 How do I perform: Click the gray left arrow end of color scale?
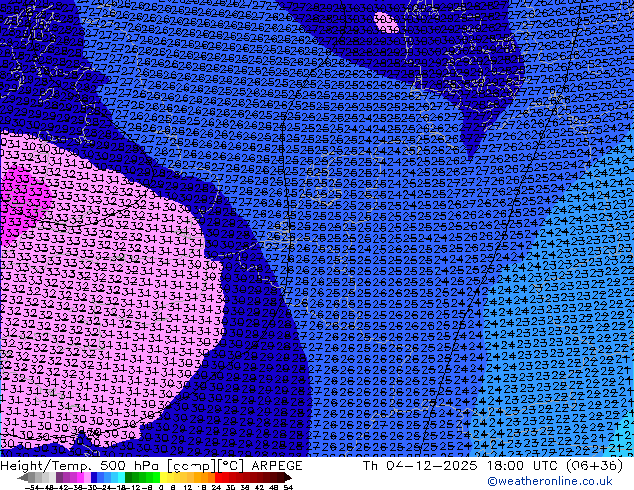coord(23,477)
